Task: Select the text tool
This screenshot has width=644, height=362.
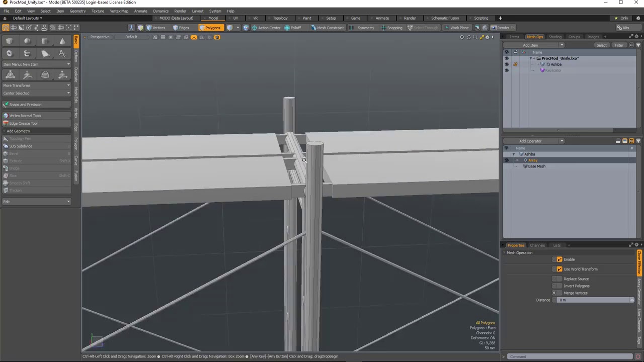Action: 62,53
